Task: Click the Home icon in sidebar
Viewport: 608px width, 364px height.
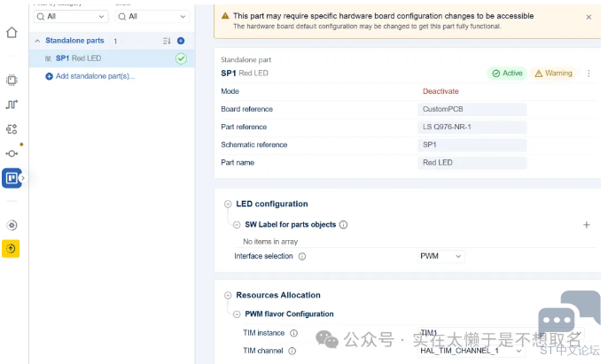Action: (x=12, y=33)
